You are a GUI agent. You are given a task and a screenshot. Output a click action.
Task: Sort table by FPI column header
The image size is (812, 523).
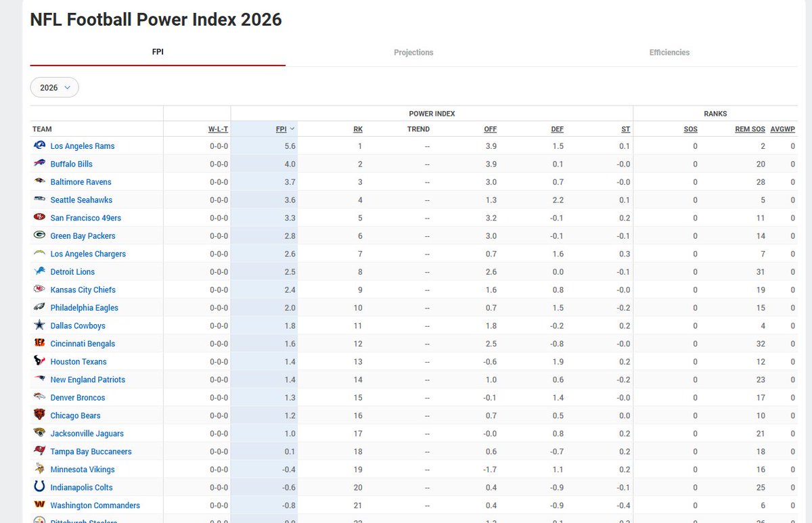pos(285,129)
